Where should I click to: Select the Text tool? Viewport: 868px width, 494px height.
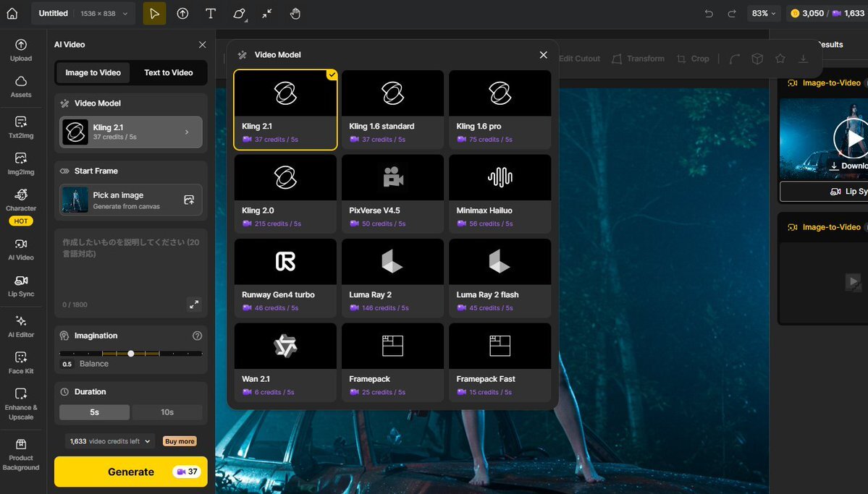(x=211, y=13)
